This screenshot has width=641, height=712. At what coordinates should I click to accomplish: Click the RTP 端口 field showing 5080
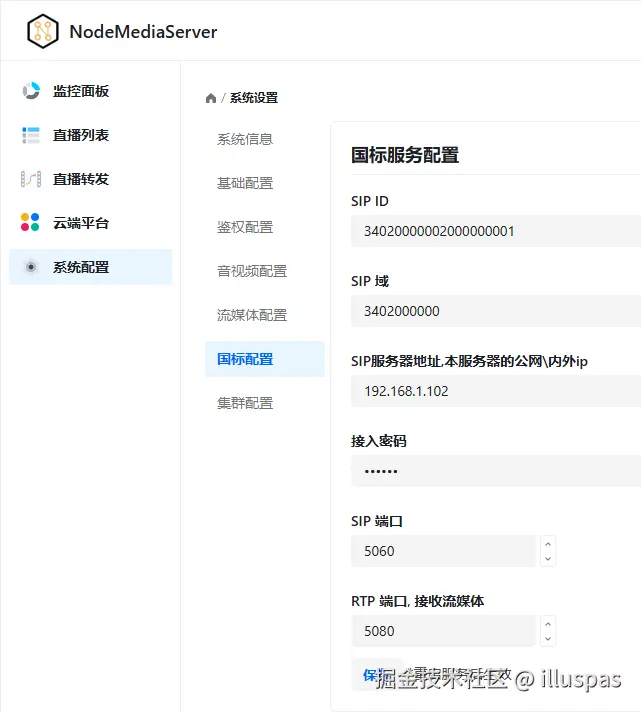(444, 631)
